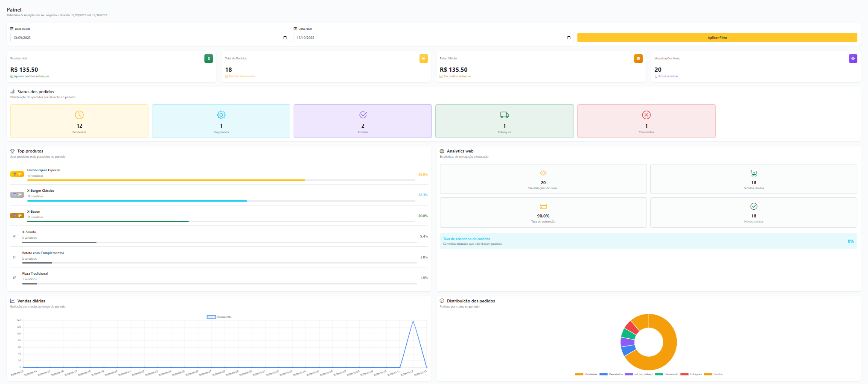
Task: Toggle the Vendas (R$) legend in line chart
Action: (x=219, y=317)
